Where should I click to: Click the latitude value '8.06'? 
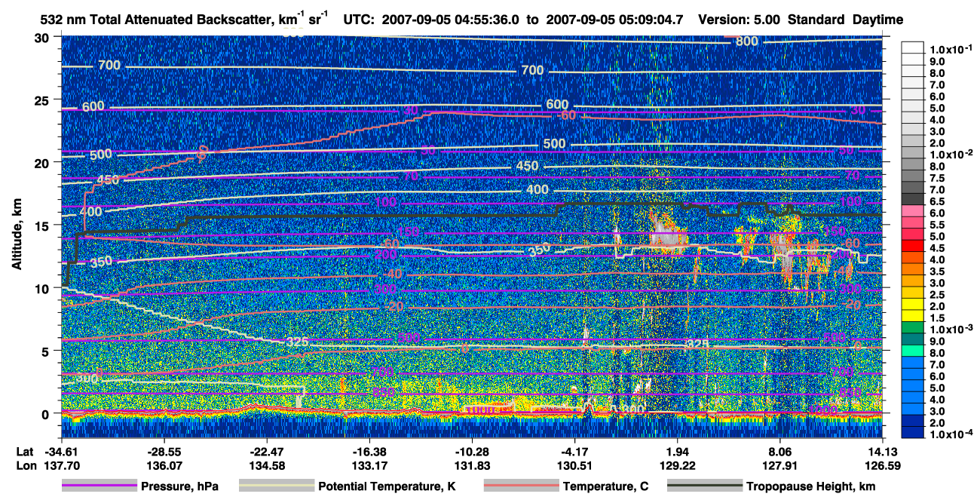click(780, 451)
